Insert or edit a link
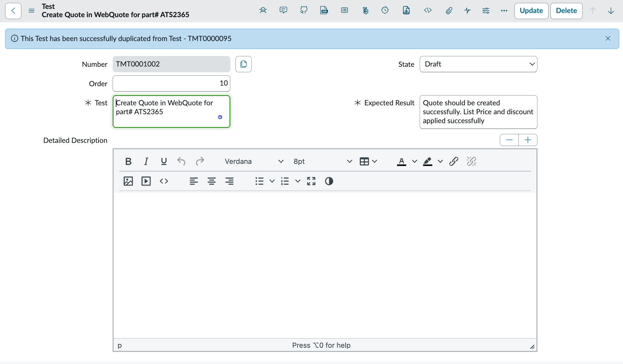This screenshot has width=623, height=364. (454, 161)
